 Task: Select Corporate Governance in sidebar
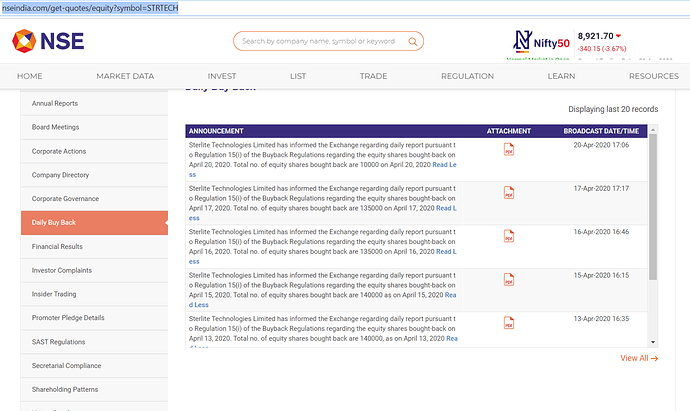(94, 199)
